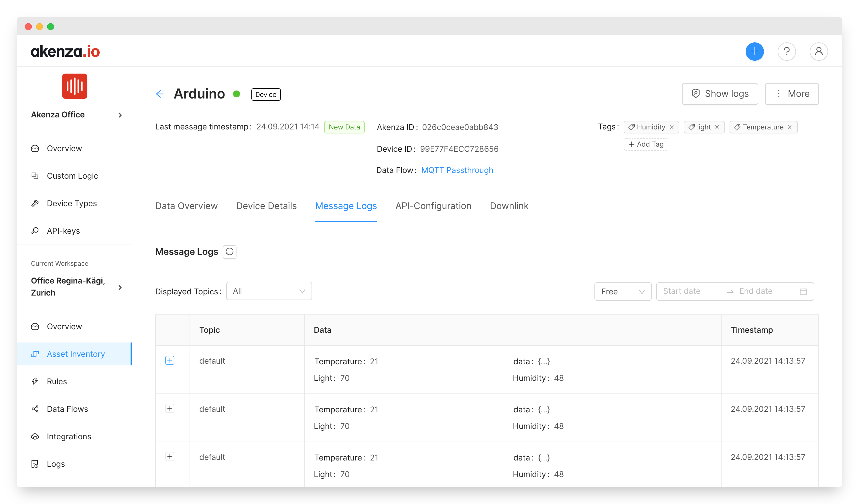Refresh the Message Logs list

coord(229,252)
